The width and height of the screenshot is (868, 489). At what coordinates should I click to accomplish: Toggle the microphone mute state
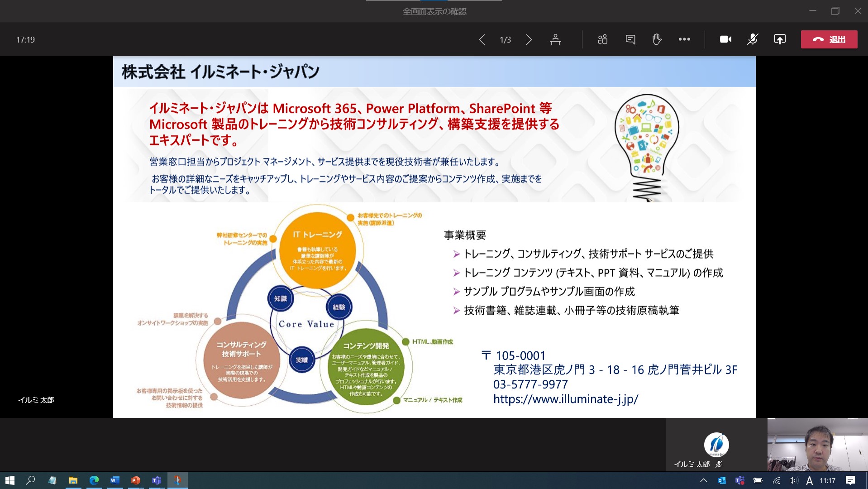753,40
